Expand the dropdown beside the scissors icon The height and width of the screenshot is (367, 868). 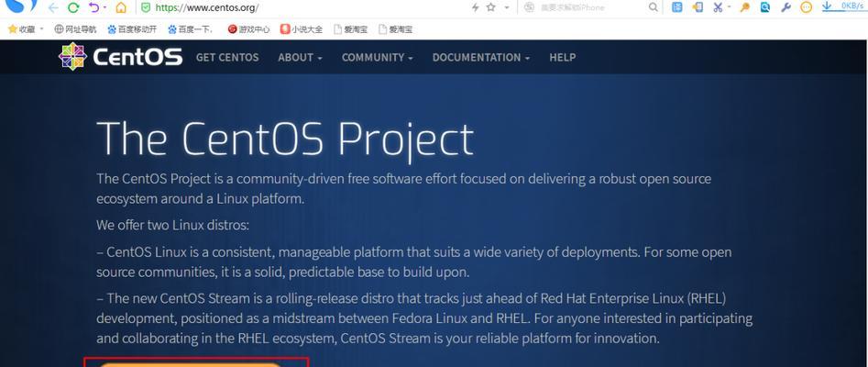tap(729, 7)
